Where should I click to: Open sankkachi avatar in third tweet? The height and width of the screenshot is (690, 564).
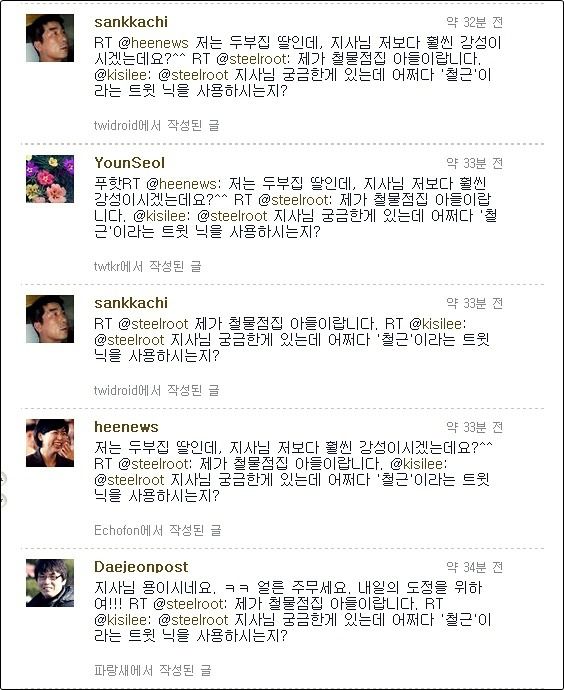[50, 319]
